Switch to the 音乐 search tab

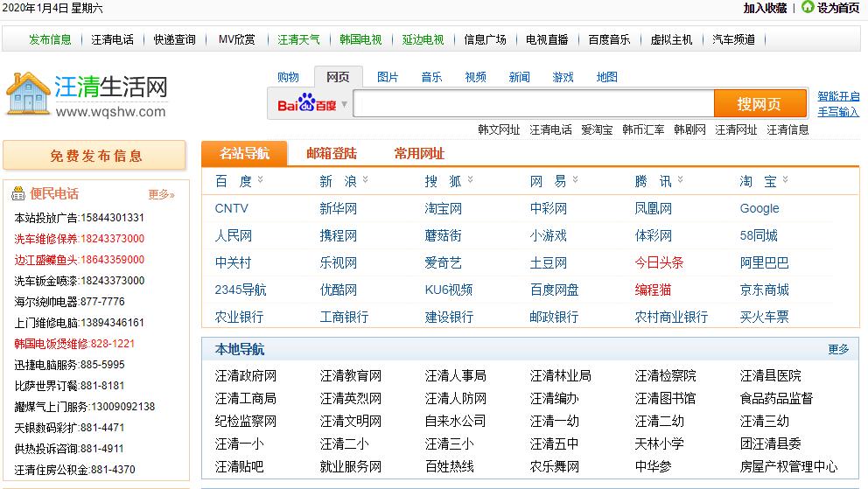click(431, 77)
